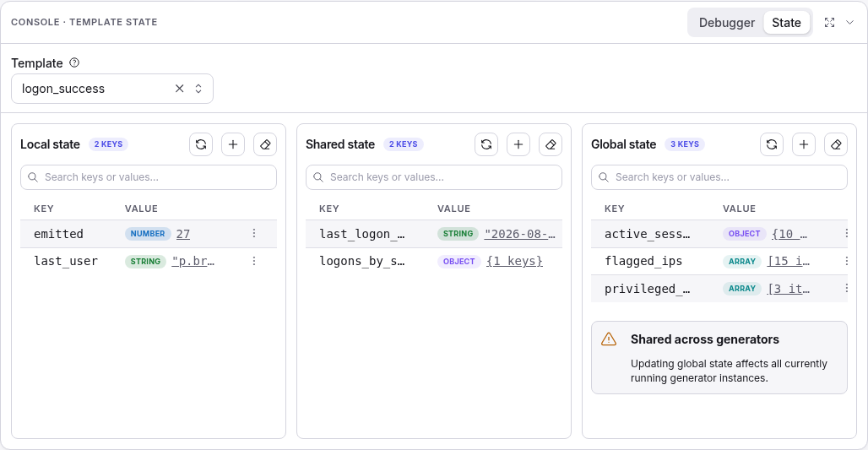Screen dimensions: 868x450
Task: Open the privileged array value
Action: [x=789, y=289]
